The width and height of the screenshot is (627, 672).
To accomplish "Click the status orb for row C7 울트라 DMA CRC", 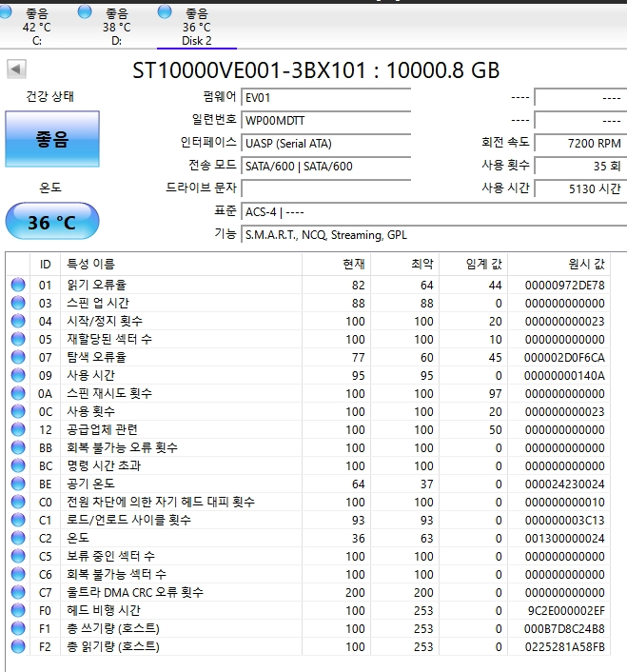I will (x=18, y=592).
